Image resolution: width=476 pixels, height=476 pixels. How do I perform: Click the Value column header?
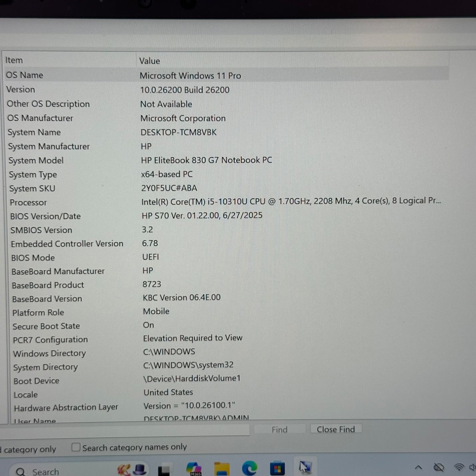click(x=150, y=61)
